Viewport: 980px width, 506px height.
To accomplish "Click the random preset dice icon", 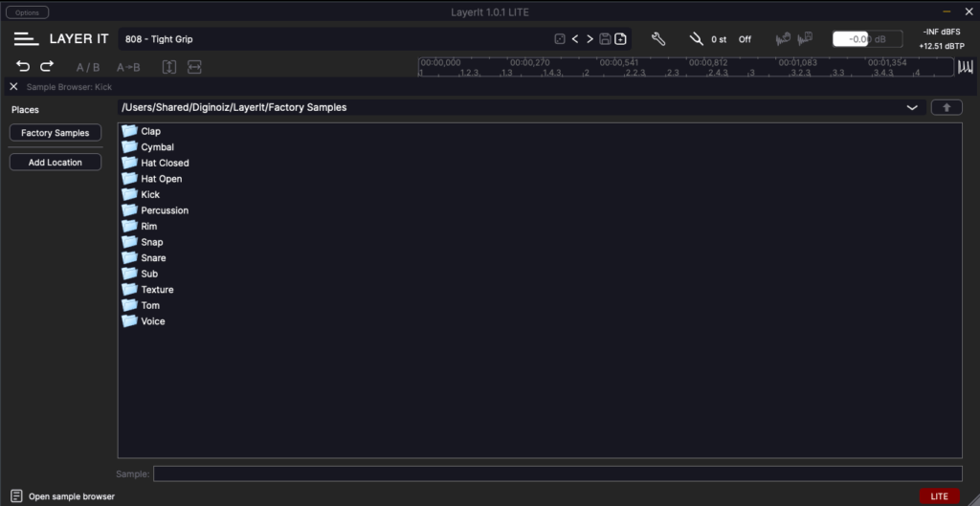I will tap(559, 39).
